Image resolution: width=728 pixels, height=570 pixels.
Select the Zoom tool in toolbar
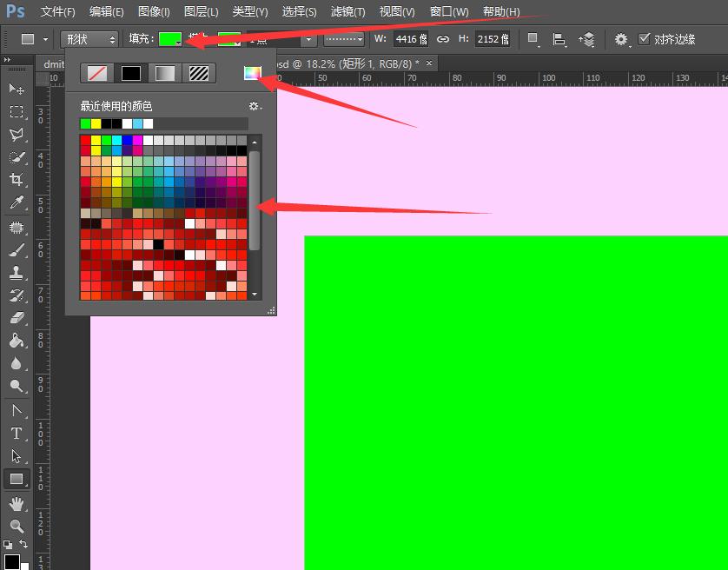pyautogui.click(x=16, y=526)
